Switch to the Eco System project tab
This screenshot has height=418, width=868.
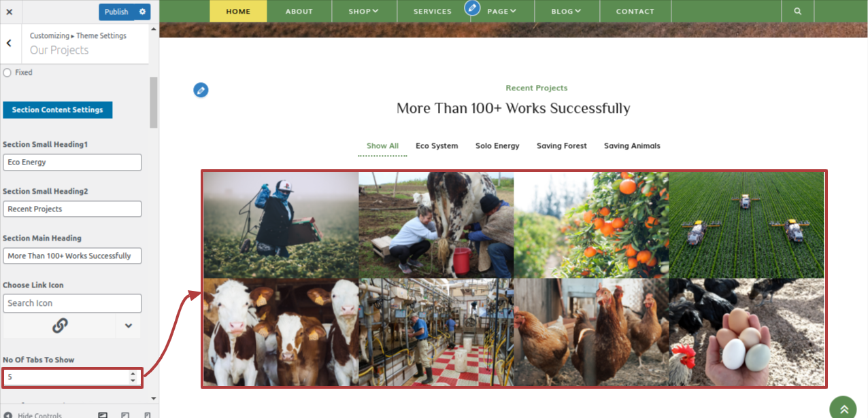[x=437, y=146]
